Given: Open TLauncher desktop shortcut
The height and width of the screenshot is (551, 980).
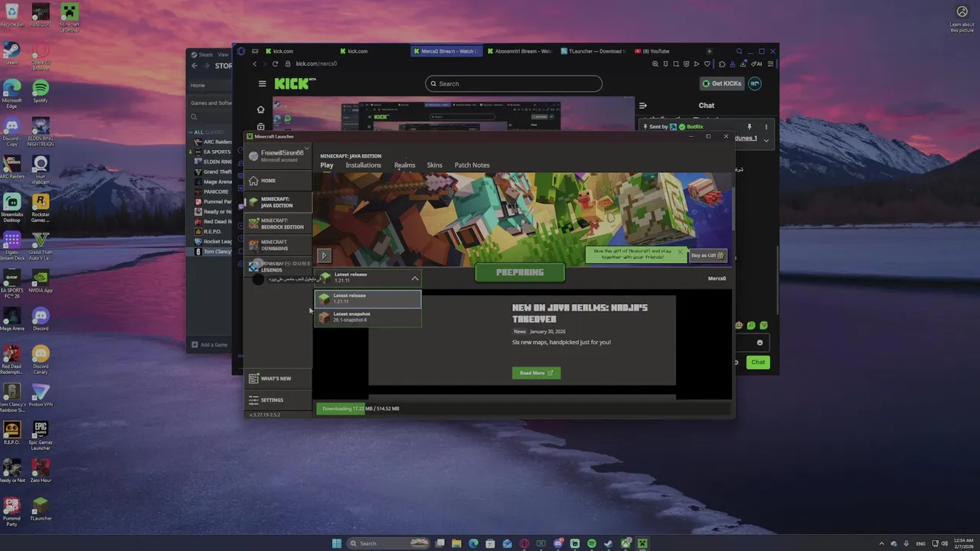Looking at the screenshot, I should point(41,510).
